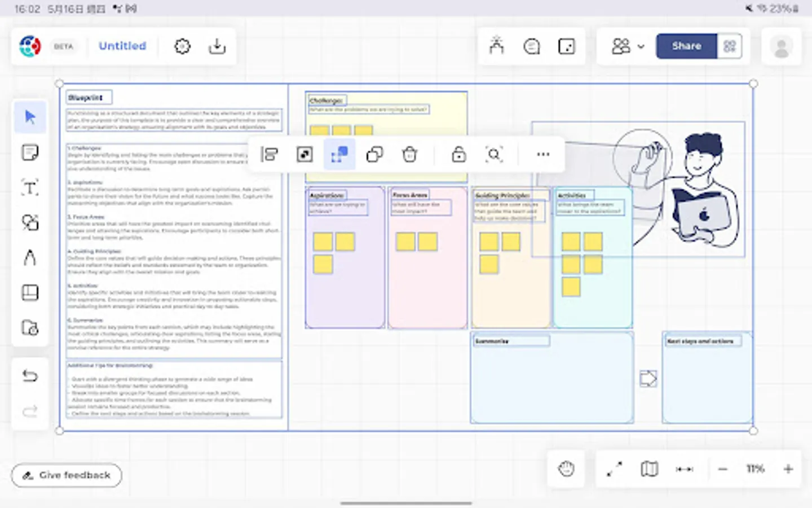Zoom in with the plus button

coord(788,468)
